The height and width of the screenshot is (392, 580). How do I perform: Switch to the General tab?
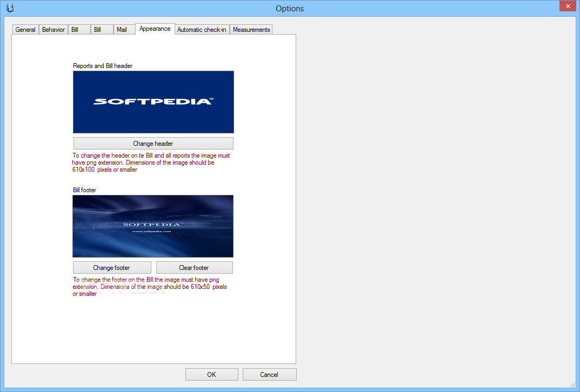point(25,30)
